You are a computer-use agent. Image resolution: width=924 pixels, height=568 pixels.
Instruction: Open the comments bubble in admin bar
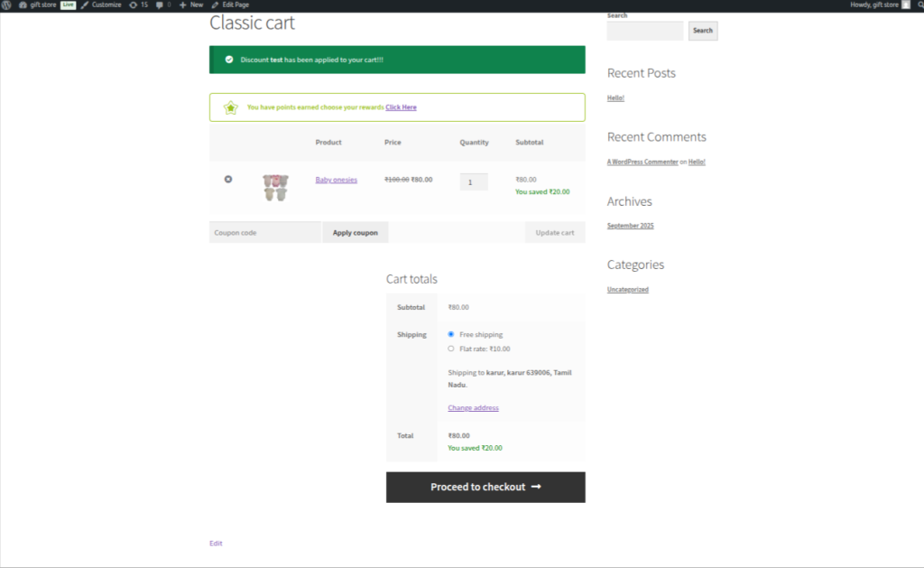point(163,5)
